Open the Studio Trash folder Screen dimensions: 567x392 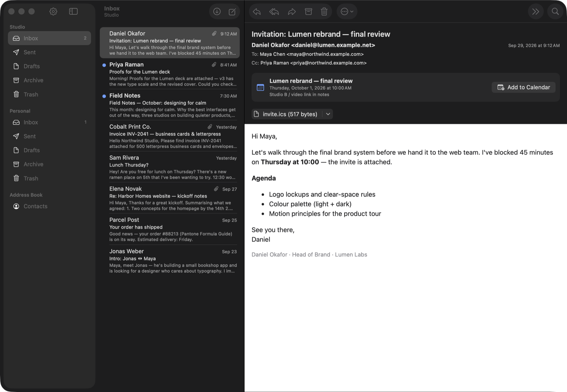coord(49,94)
